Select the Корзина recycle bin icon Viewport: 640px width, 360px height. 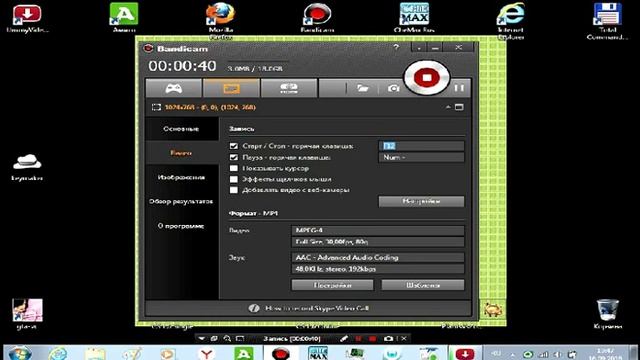click(607, 313)
